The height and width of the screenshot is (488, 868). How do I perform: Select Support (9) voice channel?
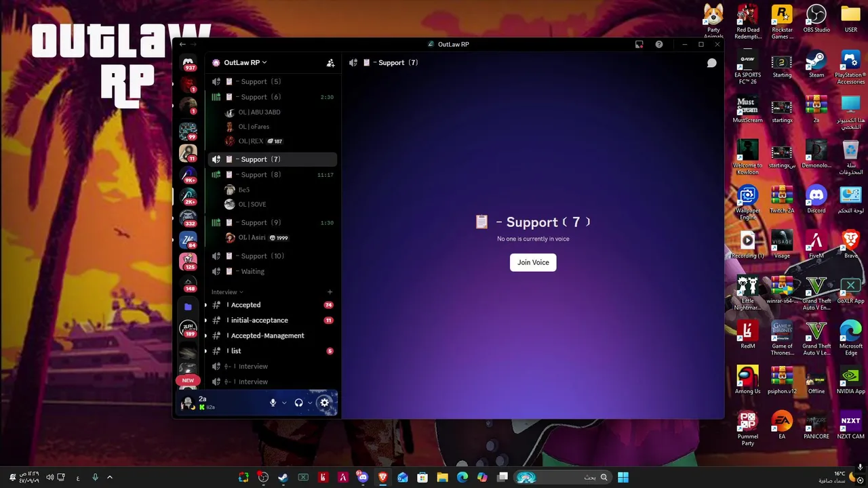[273, 222]
